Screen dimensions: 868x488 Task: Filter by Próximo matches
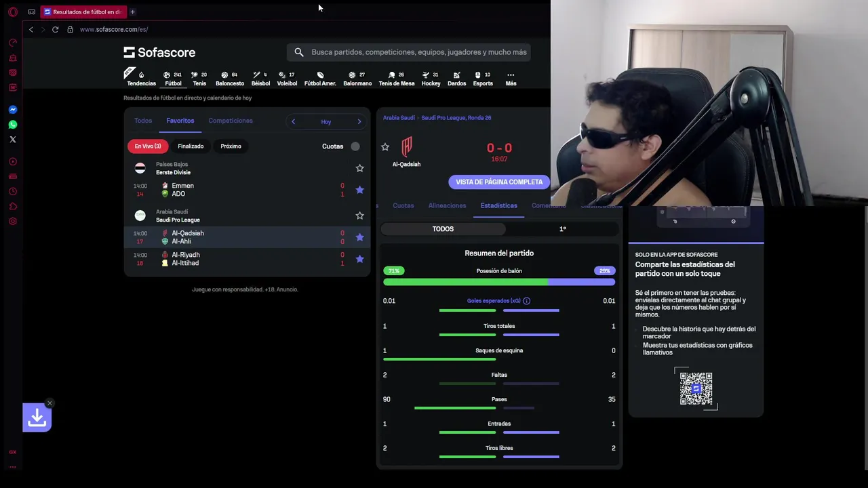[x=231, y=146]
